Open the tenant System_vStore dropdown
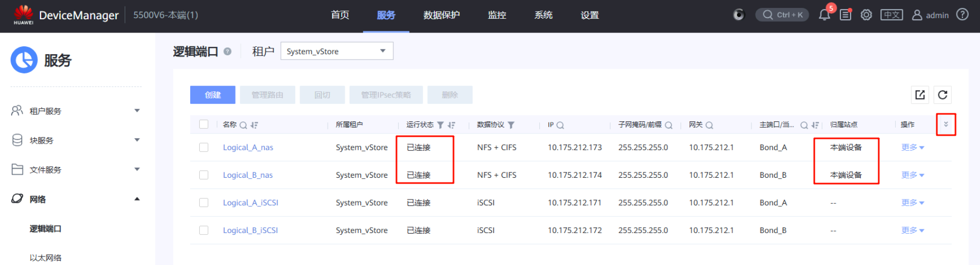This screenshot has width=980, height=265. tap(336, 51)
